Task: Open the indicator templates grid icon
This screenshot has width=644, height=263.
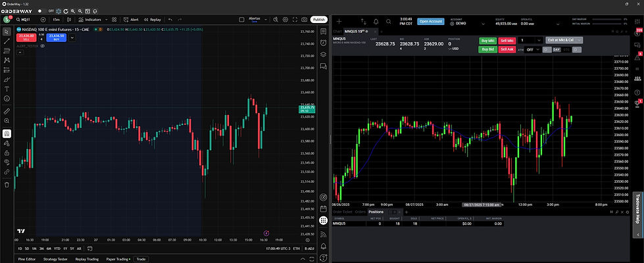Action: (x=114, y=19)
